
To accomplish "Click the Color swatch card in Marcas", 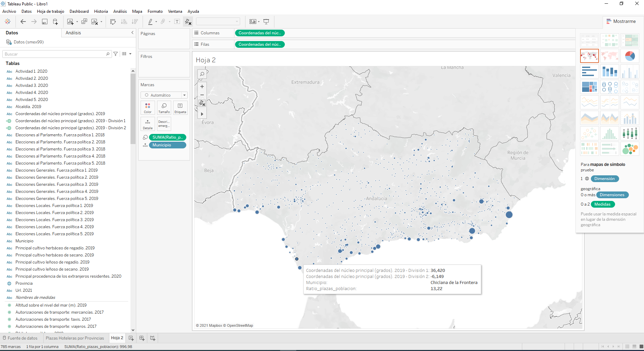I will coord(148,108).
